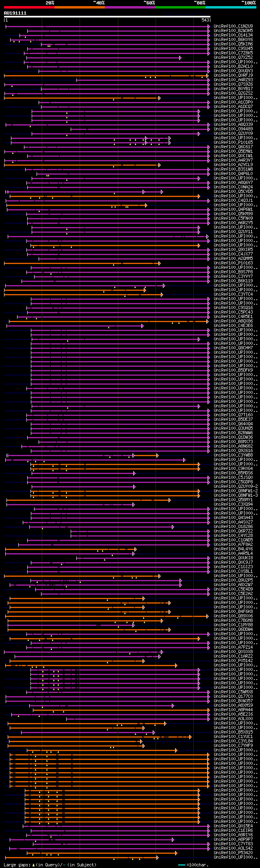The width and height of the screenshot is (260, 868).
Task: Click the cyan ~100% identity legend bar
Action: point(231,7)
